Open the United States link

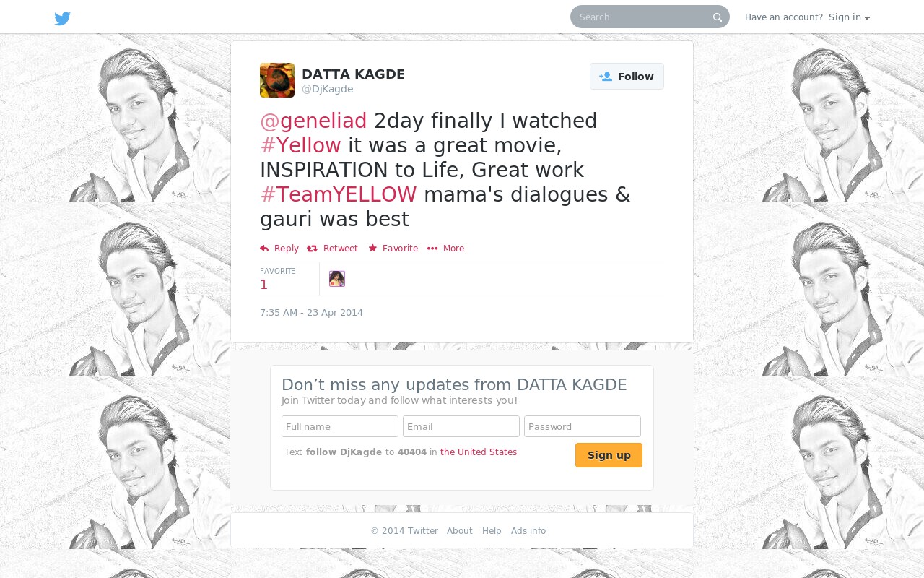click(x=479, y=452)
